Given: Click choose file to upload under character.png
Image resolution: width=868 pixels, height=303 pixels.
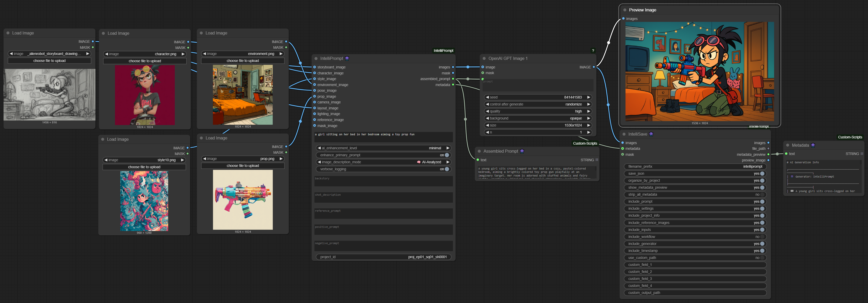Looking at the screenshot, I should pos(145,61).
